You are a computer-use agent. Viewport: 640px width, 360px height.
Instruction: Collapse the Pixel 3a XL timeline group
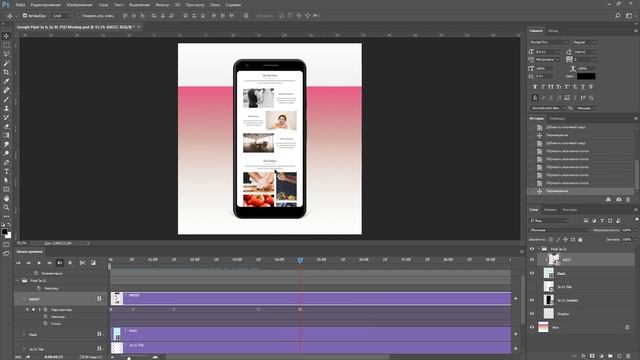(x=17, y=281)
